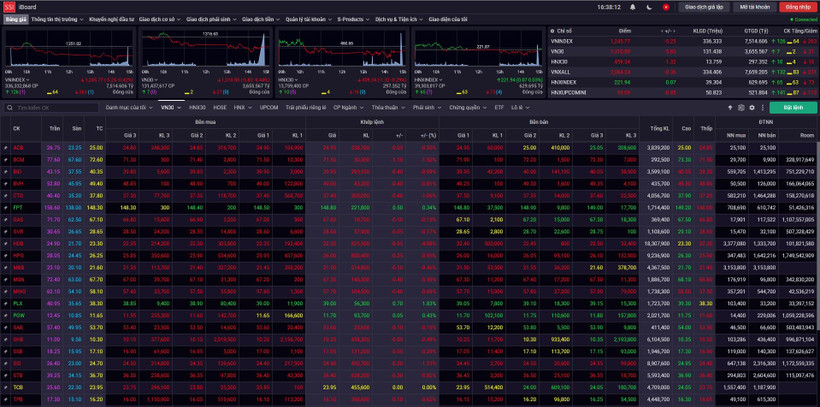The image size is (820, 407).
Task: Click the SSI logo
Action: (x=9, y=7)
